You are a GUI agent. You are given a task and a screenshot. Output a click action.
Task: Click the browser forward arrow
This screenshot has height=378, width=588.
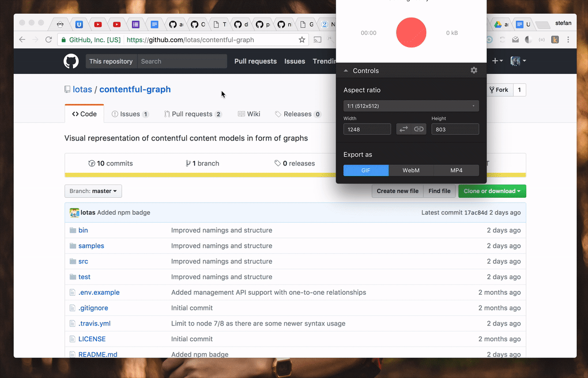click(35, 40)
